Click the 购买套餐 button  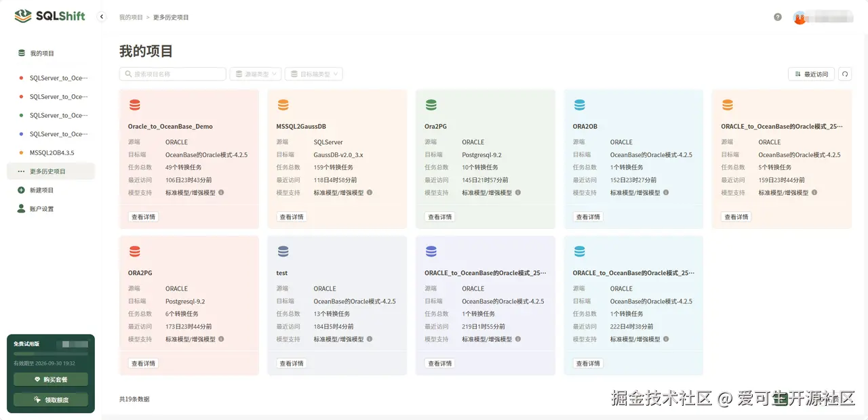(51, 379)
